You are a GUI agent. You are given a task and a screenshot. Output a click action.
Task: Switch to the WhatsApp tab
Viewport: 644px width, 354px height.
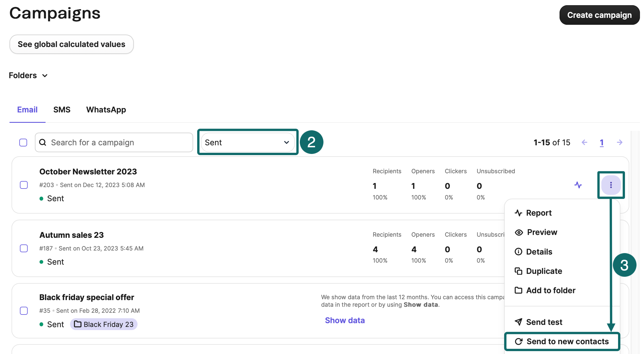coord(106,110)
